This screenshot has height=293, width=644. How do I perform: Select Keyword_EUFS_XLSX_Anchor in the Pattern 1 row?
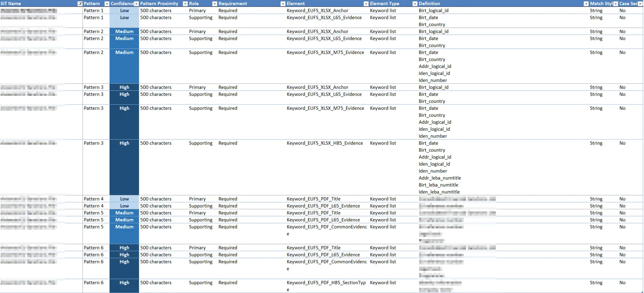(318, 11)
